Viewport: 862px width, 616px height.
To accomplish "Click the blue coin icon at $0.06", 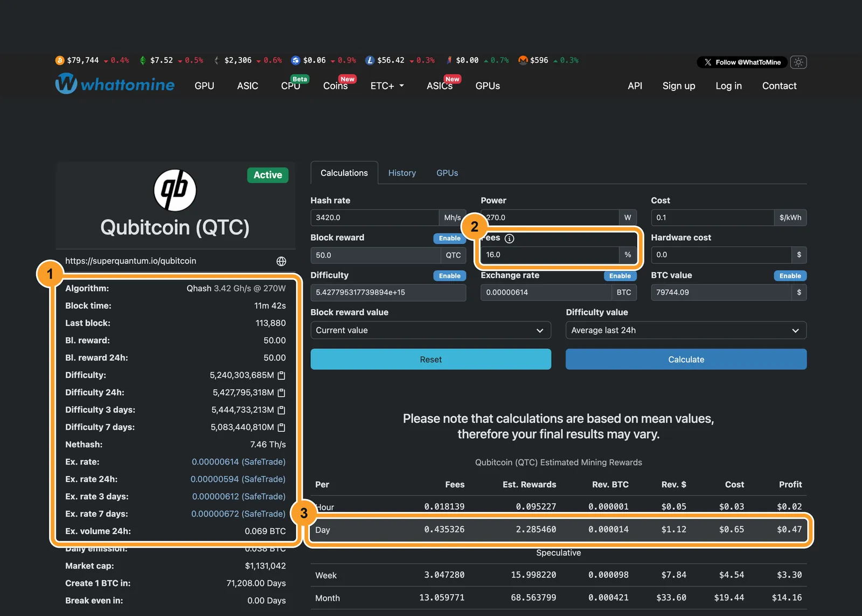I will click(295, 60).
